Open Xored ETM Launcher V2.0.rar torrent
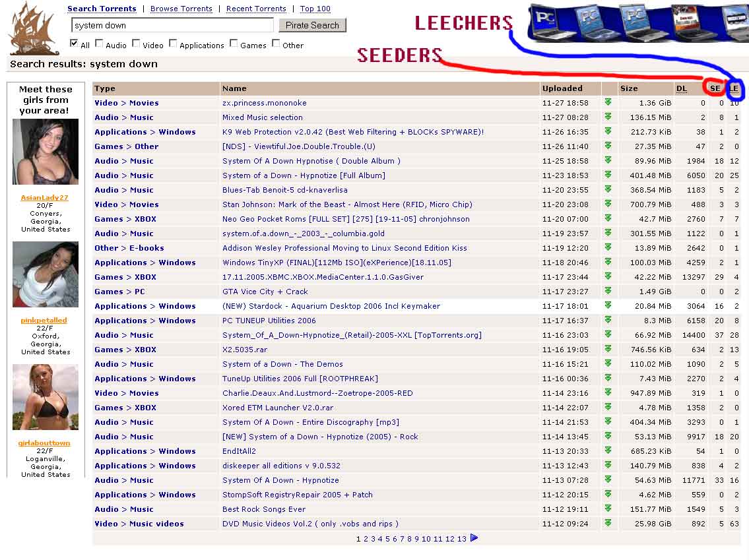 (278, 408)
